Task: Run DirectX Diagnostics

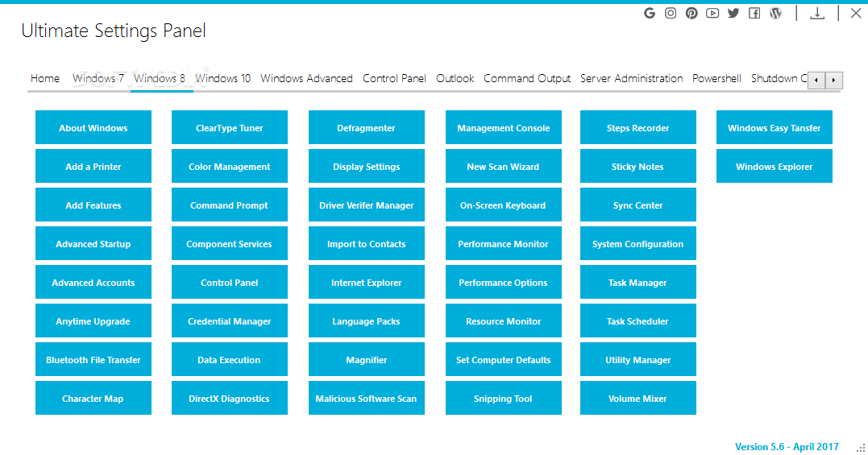Action: [x=230, y=399]
